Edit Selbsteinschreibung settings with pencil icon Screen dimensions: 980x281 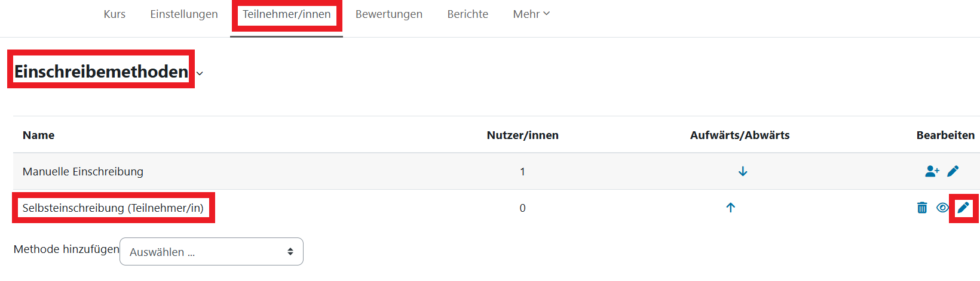coord(963,208)
